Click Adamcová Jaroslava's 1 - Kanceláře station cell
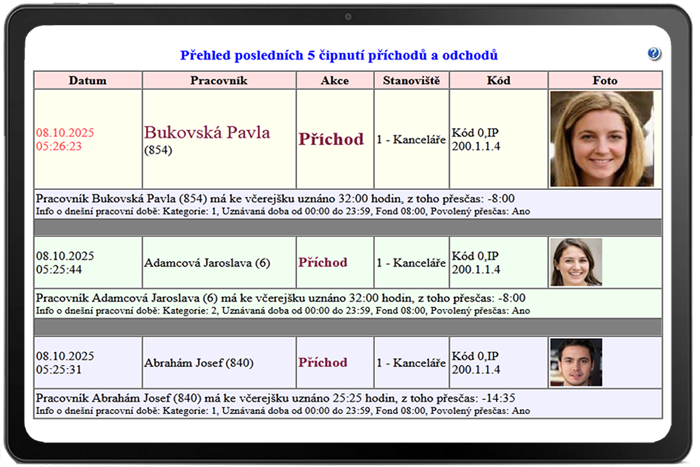The height and width of the screenshot is (467, 700). click(x=411, y=263)
